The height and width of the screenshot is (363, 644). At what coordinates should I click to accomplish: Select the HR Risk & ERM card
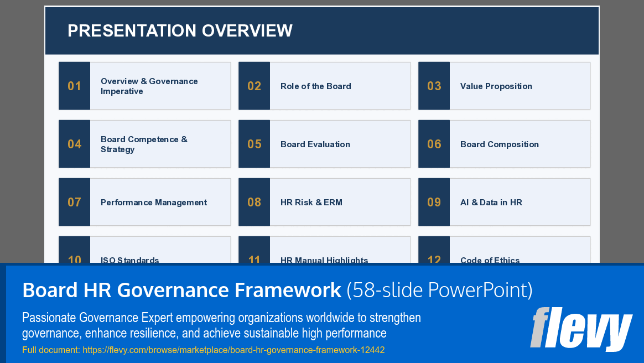point(324,202)
